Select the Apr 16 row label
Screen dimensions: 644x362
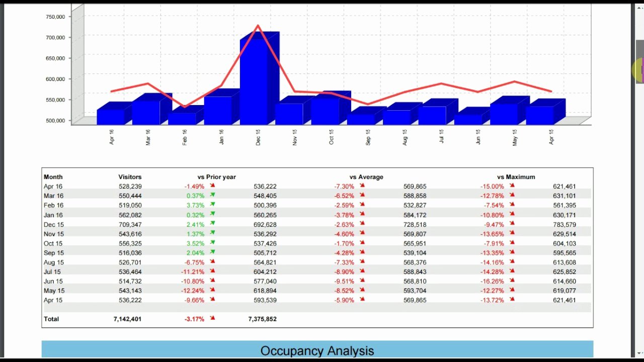(x=53, y=187)
